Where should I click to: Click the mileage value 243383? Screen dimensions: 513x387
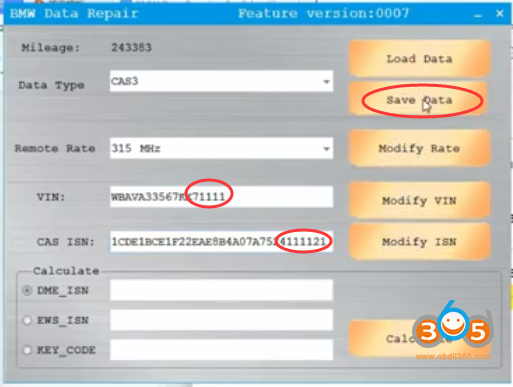(131, 47)
